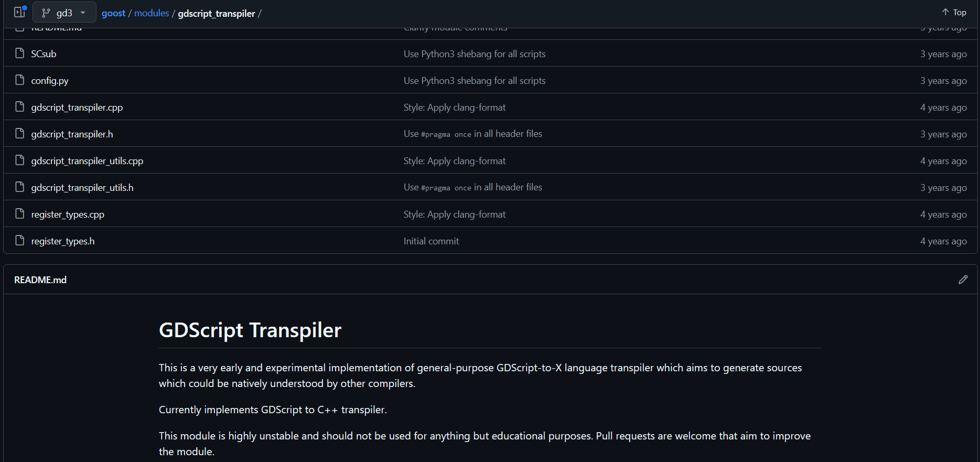Expand the file tree side panel icon
Image resolution: width=980 pixels, height=462 pixels.
pyautogui.click(x=20, y=12)
